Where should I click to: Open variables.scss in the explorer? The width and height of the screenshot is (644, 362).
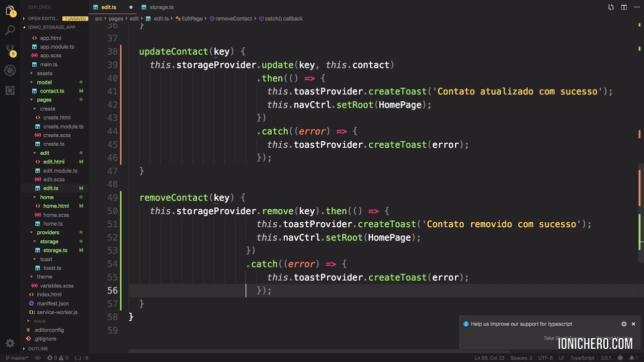tap(57, 286)
